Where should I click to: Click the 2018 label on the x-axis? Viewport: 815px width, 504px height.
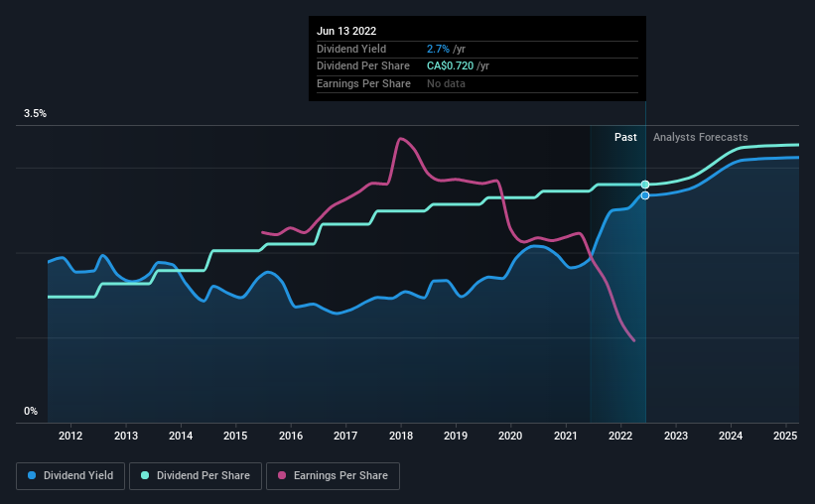point(401,436)
